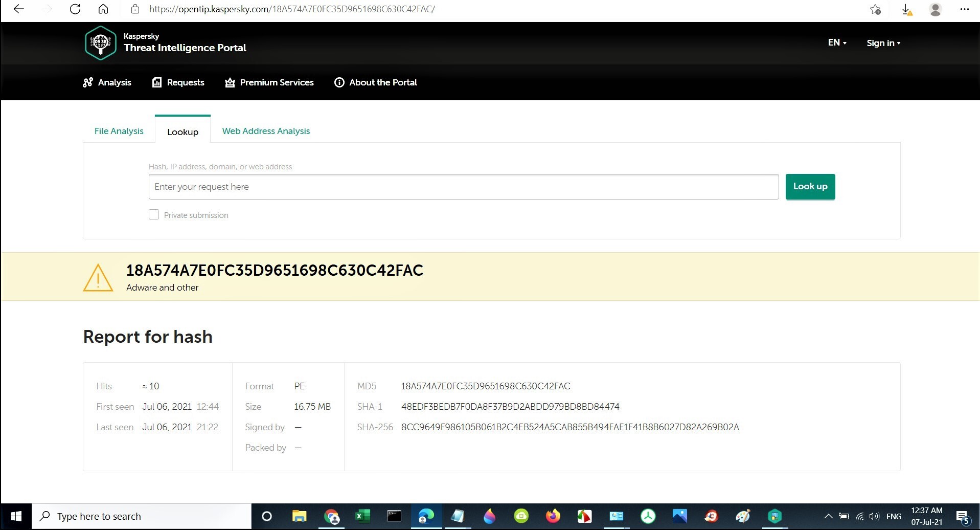Screen dimensions: 980x530
Task: Click the warning triangle icon beside the hash
Action: coord(98,278)
